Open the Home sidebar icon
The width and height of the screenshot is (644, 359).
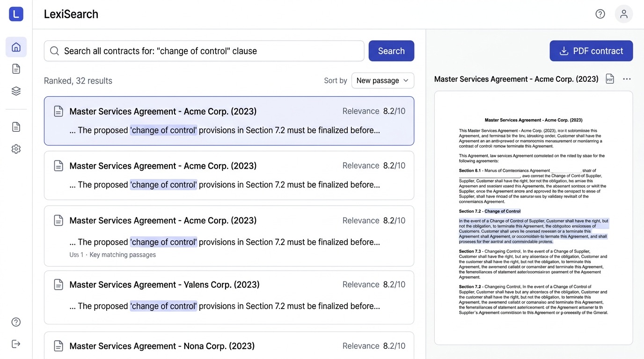point(16,47)
